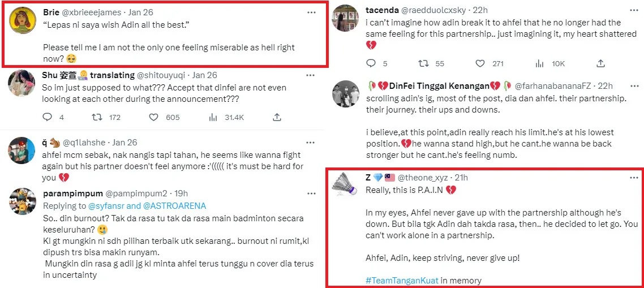Retweet Shu's tweet with 172 retweets
644x288 pixels.
point(97,117)
